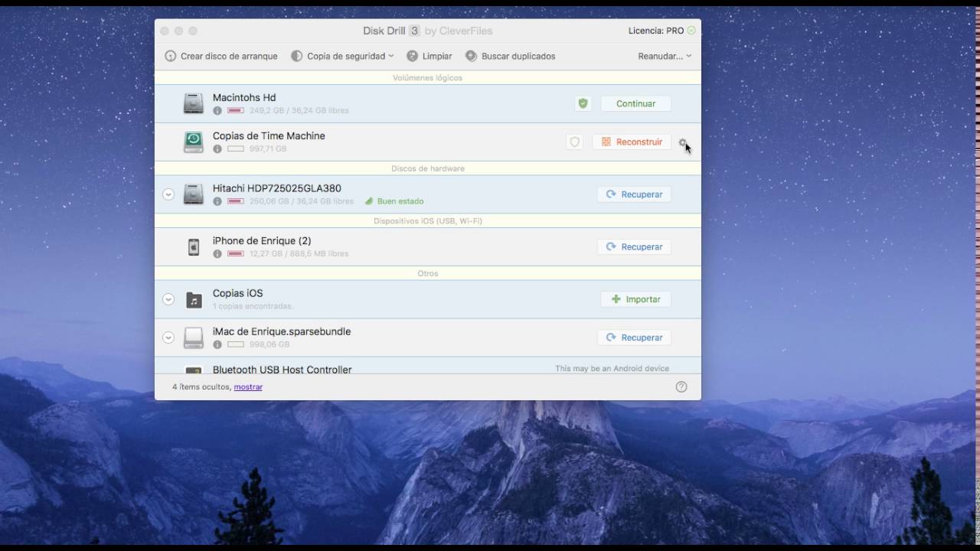Viewport: 980px width, 551px height.
Task: Open Crear disco de arranque tool
Action: point(220,56)
